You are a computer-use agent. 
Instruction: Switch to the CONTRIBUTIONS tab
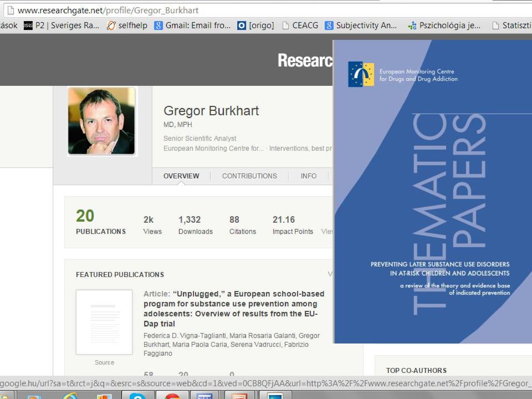[249, 176]
